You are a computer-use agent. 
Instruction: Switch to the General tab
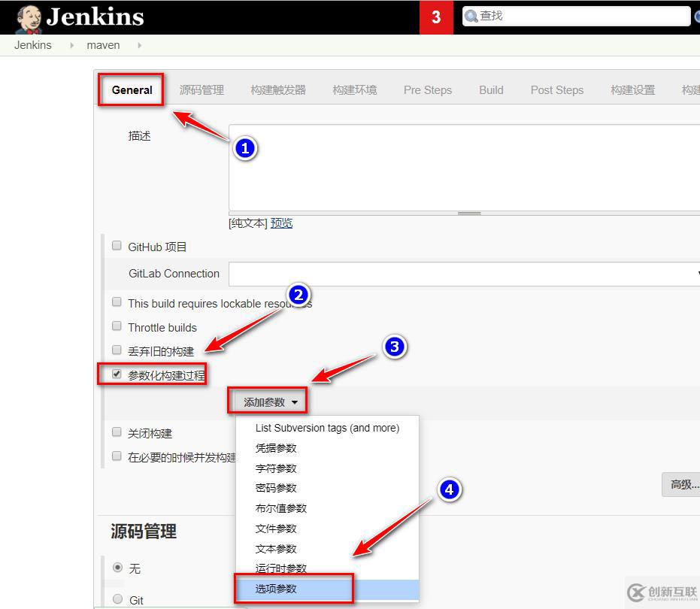coord(132,89)
